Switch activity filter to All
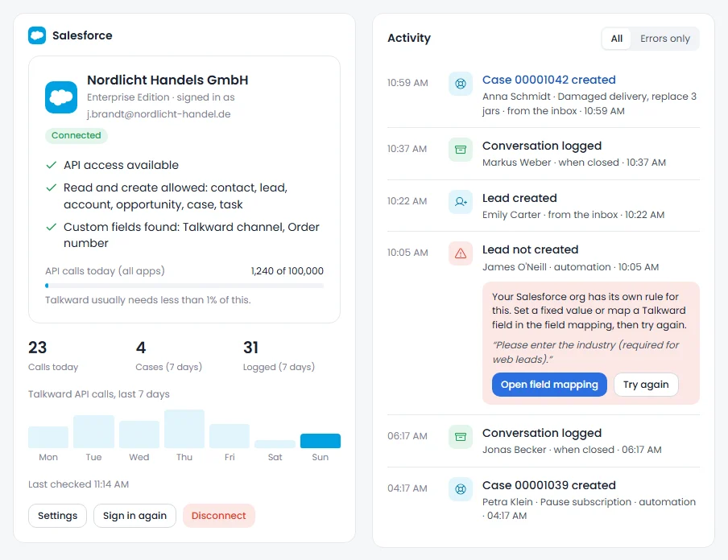 (617, 39)
